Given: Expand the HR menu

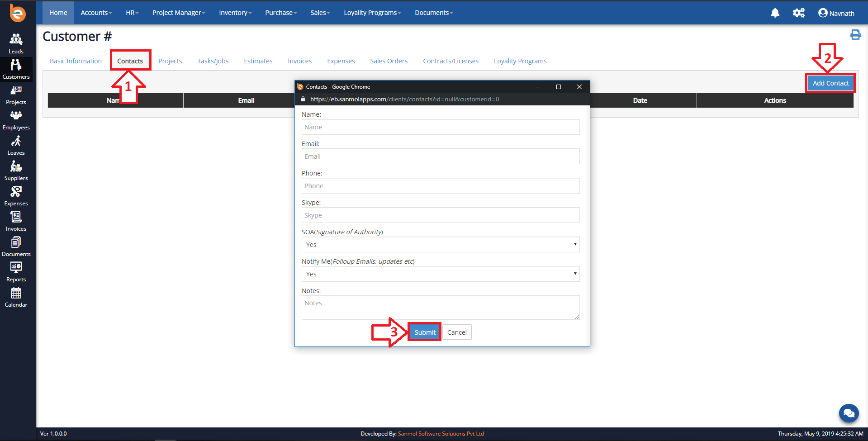Looking at the screenshot, I should [132, 13].
